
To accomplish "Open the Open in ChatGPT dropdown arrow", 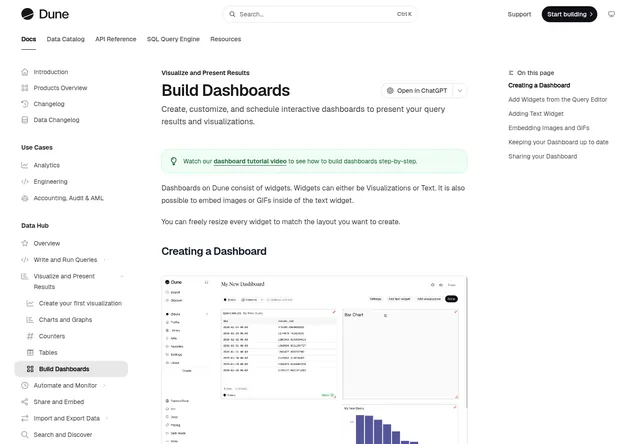I will point(460,91).
